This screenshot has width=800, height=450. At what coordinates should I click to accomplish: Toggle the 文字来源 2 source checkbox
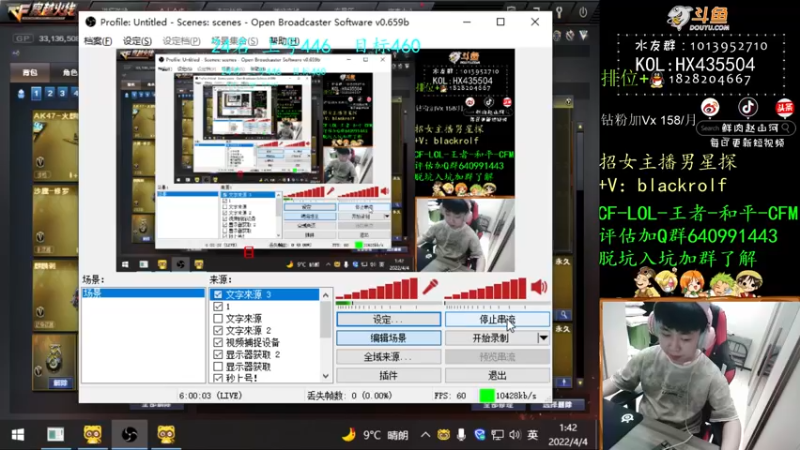(218, 330)
